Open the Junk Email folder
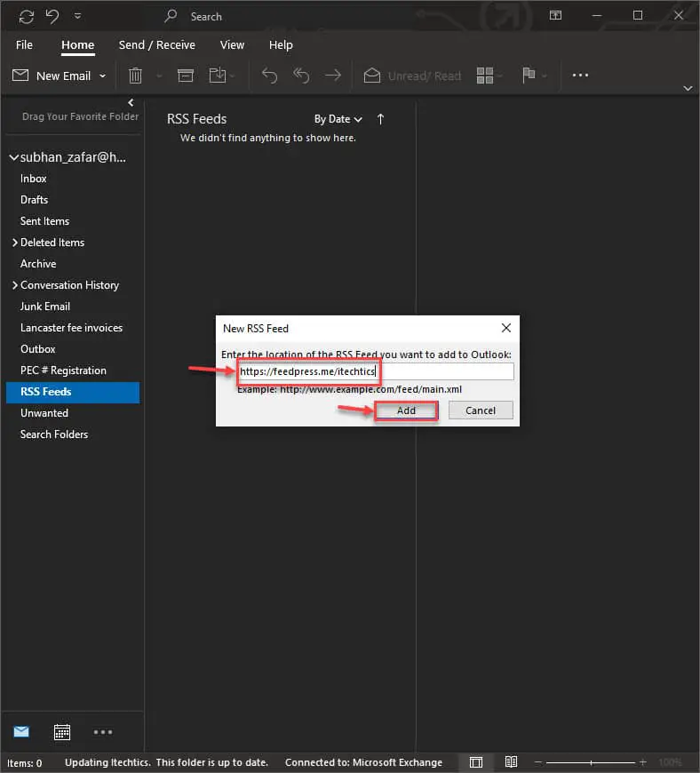Image resolution: width=700 pixels, height=773 pixels. click(44, 307)
